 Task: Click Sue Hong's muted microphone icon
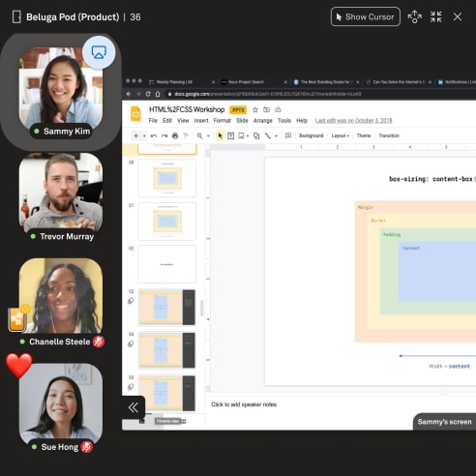click(86, 447)
